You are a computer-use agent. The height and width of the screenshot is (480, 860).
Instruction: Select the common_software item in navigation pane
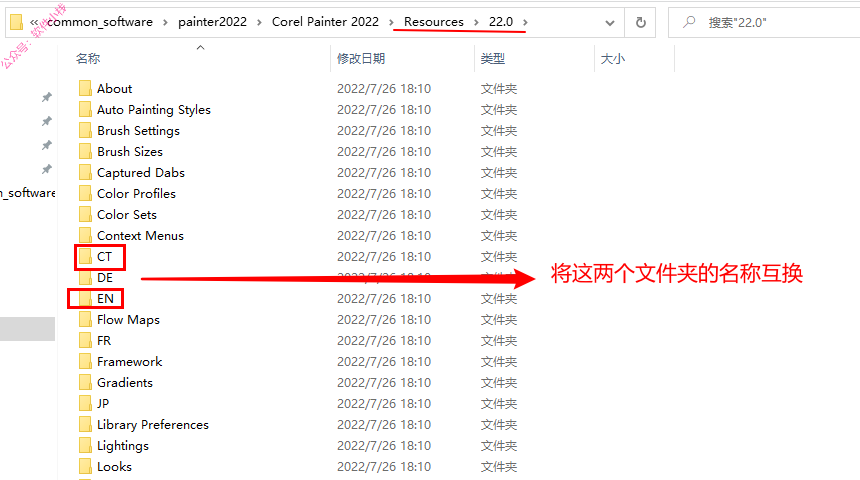click(27, 193)
